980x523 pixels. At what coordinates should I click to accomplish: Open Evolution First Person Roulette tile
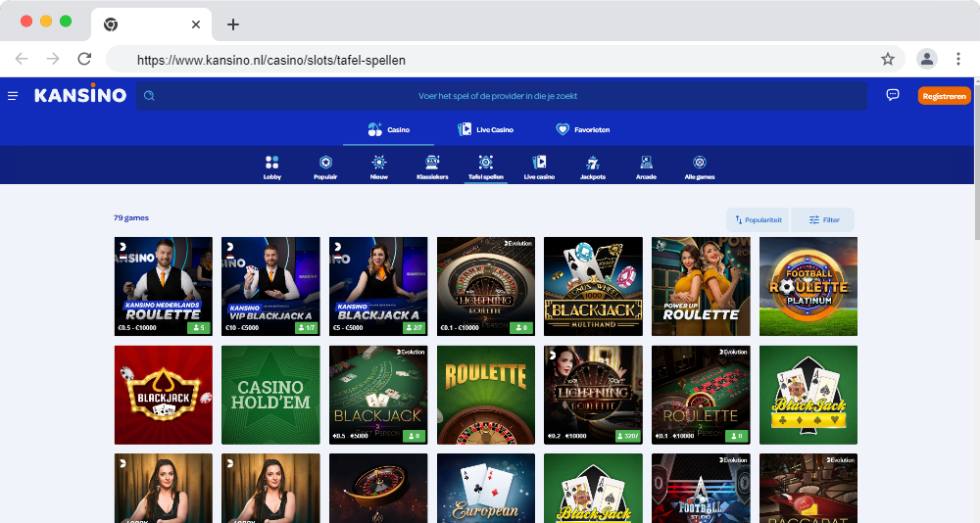[701, 395]
